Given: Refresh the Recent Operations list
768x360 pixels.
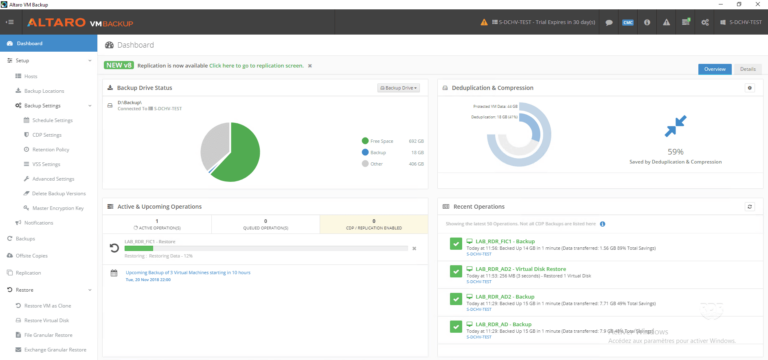Looking at the screenshot, I should point(749,207).
